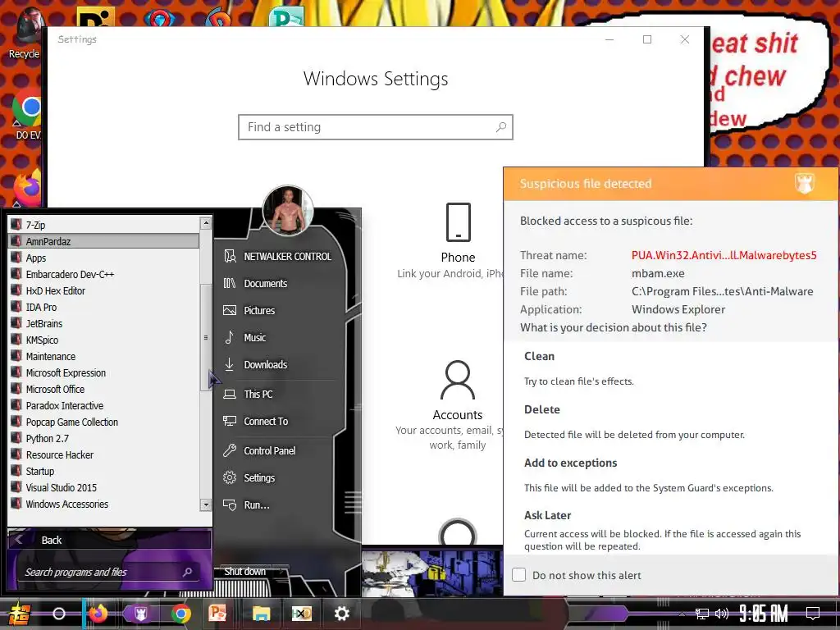The image size is (840, 630).
Task: Open the antivirus shield taskbar icon
Action: 140,614
